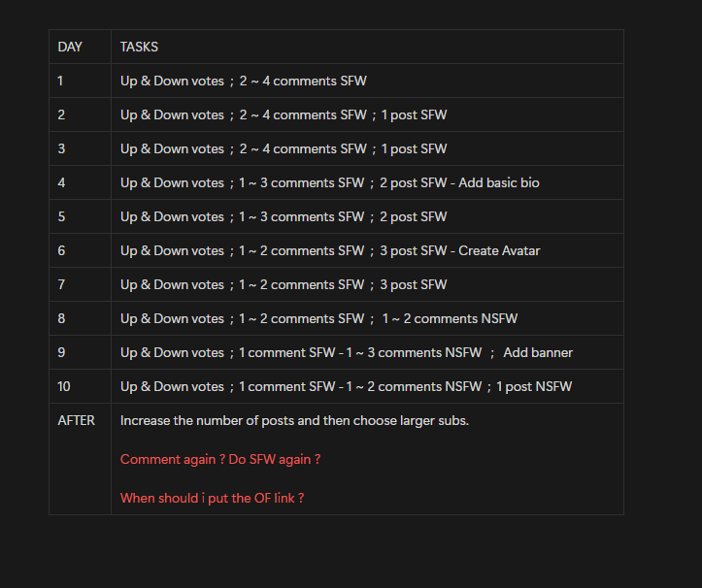Click the Day 4 row number
The height and width of the screenshot is (588, 702).
click(x=61, y=183)
